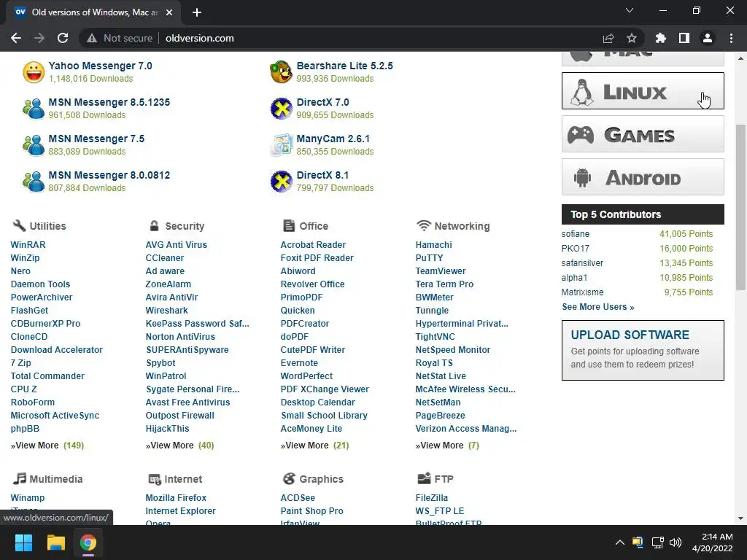The width and height of the screenshot is (747, 560).
Task: Click the scrollbar down arrow
Action: pos(740,518)
